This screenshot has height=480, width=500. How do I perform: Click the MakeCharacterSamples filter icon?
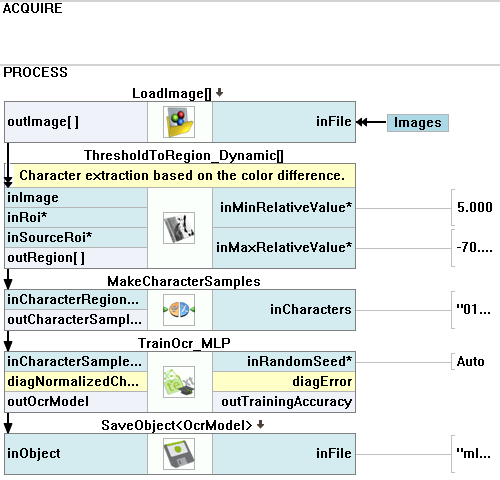(x=179, y=310)
